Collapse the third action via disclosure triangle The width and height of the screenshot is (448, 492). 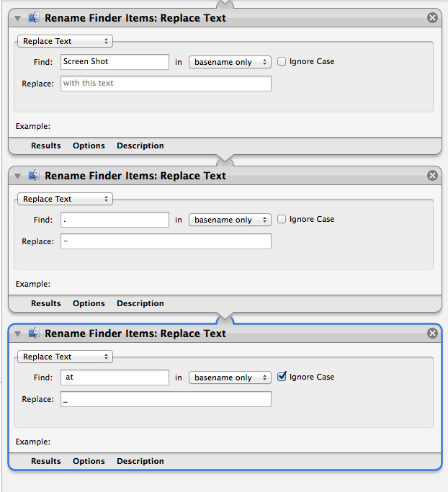point(18,334)
